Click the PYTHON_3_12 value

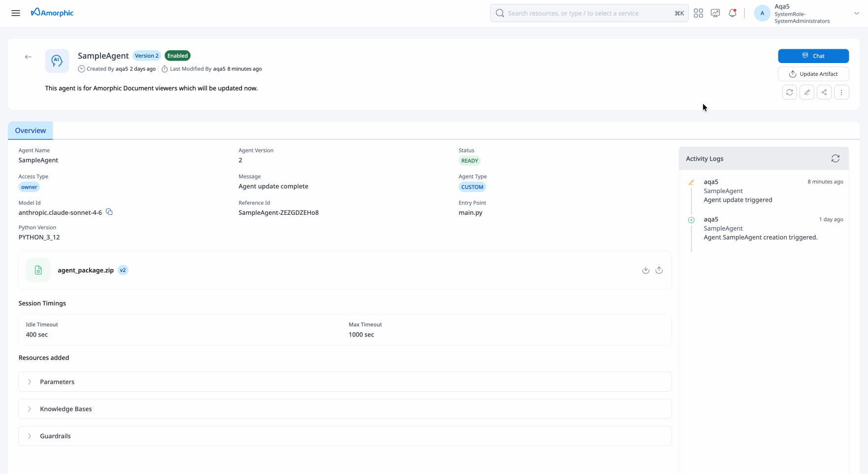(39, 237)
